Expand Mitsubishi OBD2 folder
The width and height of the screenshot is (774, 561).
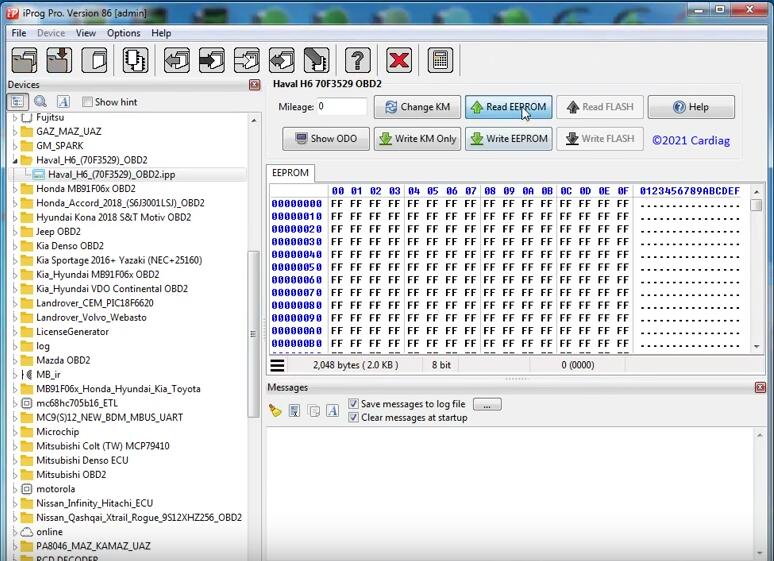(x=15, y=475)
